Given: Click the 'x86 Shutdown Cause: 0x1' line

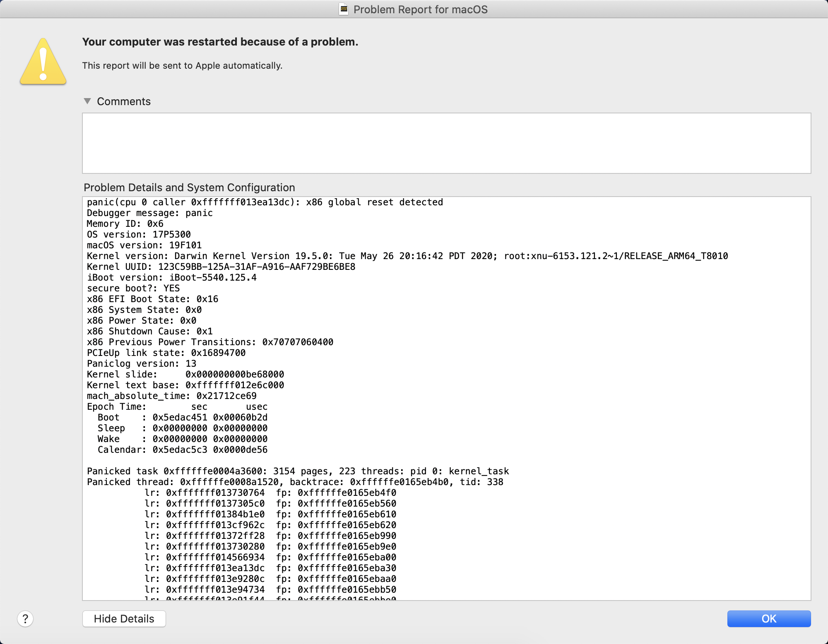Looking at the screenshot, I should pos(150,332).
